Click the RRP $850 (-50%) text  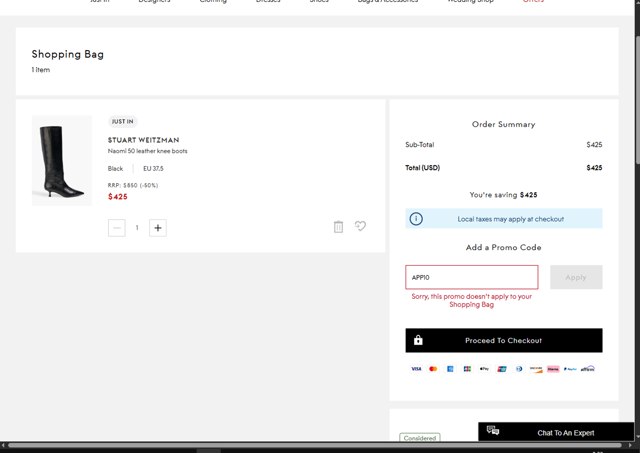coord(133,185)
